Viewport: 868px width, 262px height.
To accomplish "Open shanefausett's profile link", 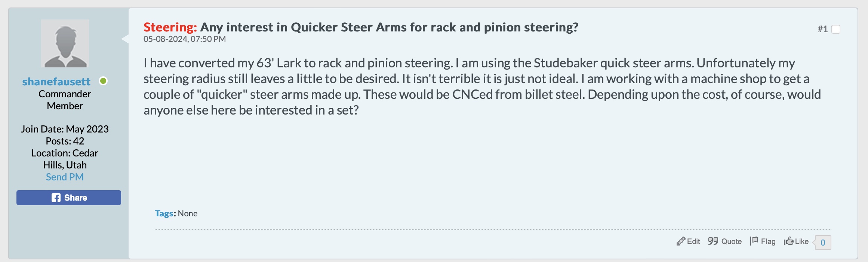I will point(56,82).
